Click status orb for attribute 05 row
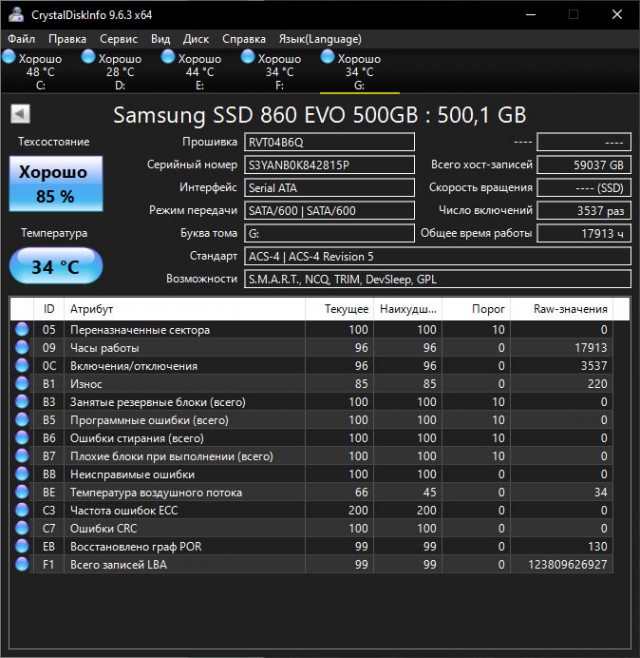This screenshot has width=640, height=658. coord(22,330)
